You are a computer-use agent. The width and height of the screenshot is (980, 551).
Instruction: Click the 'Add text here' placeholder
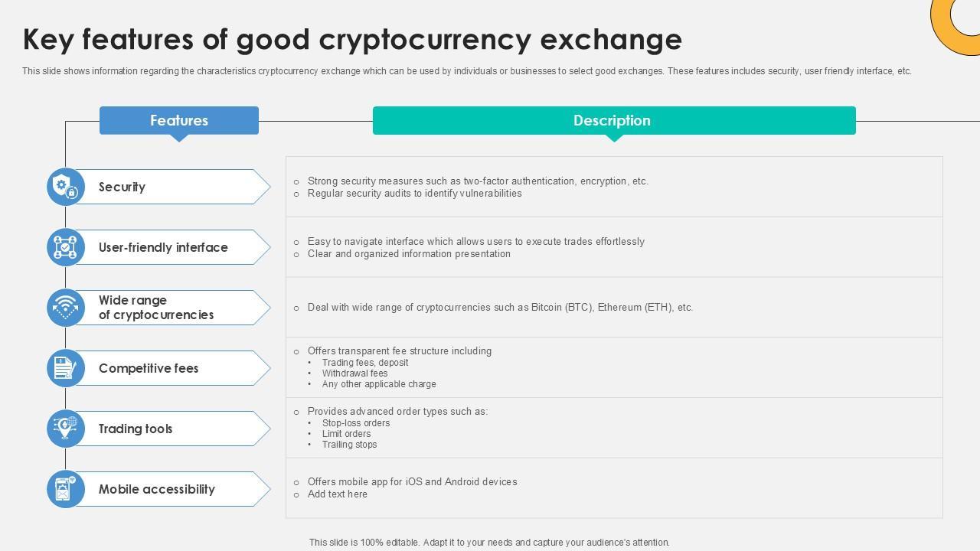[x=337, y=494]
